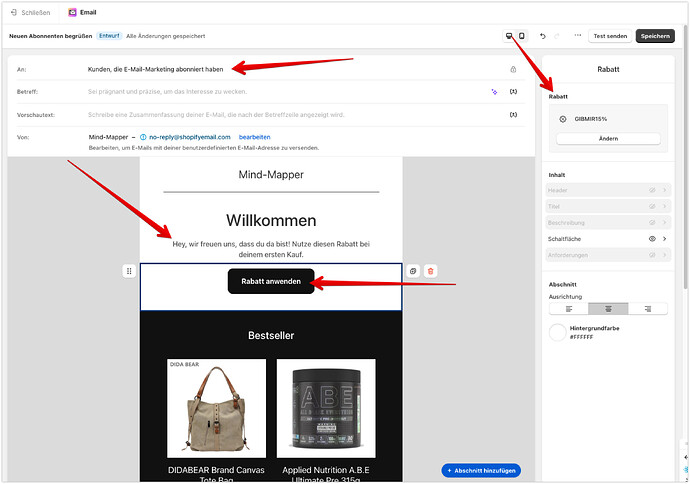Click Neuen Abonnenten begrüßen title
Image resolution: width=690 pixels, height=484 pixels.
(51, 36)
